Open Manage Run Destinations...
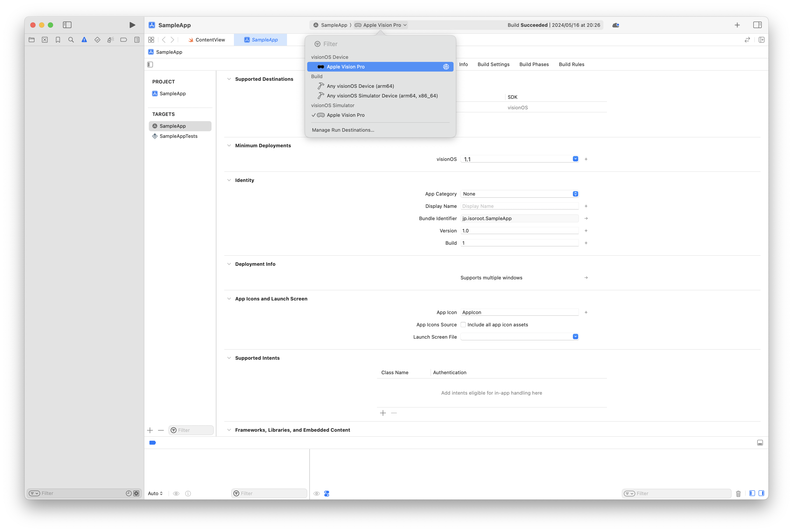This screenshot has height=532, width=793. point(343,130)
